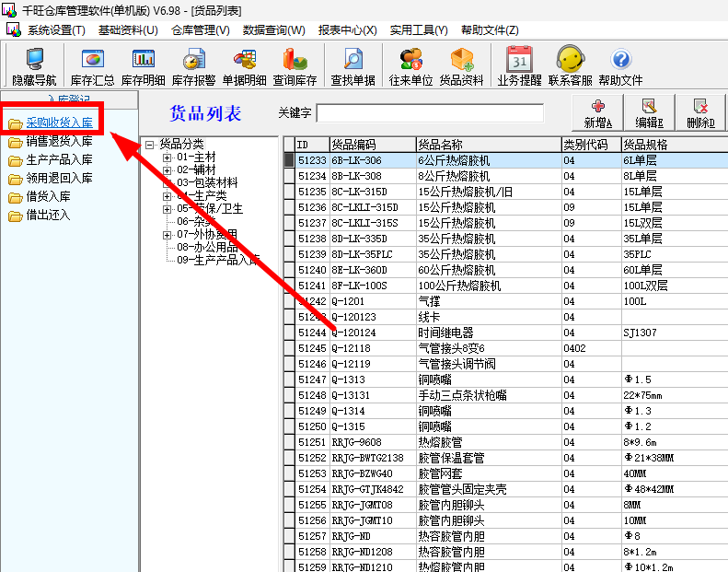Click folder icon beside 销售退货入库
The image size is (728, 572).
[x=15, y=142]
